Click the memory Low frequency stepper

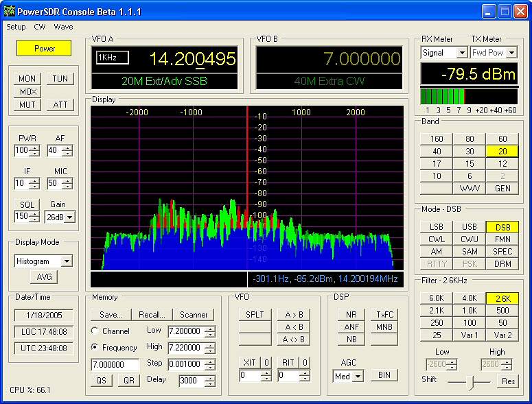coord(210,331)
